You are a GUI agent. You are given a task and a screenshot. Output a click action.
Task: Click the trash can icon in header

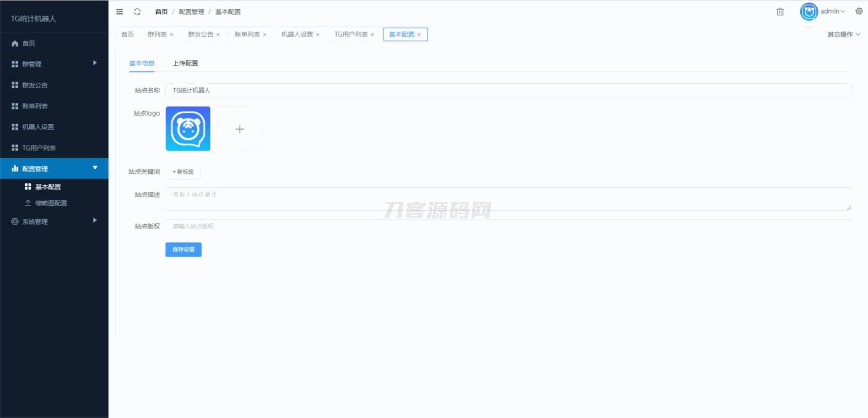tap(780, 12)
